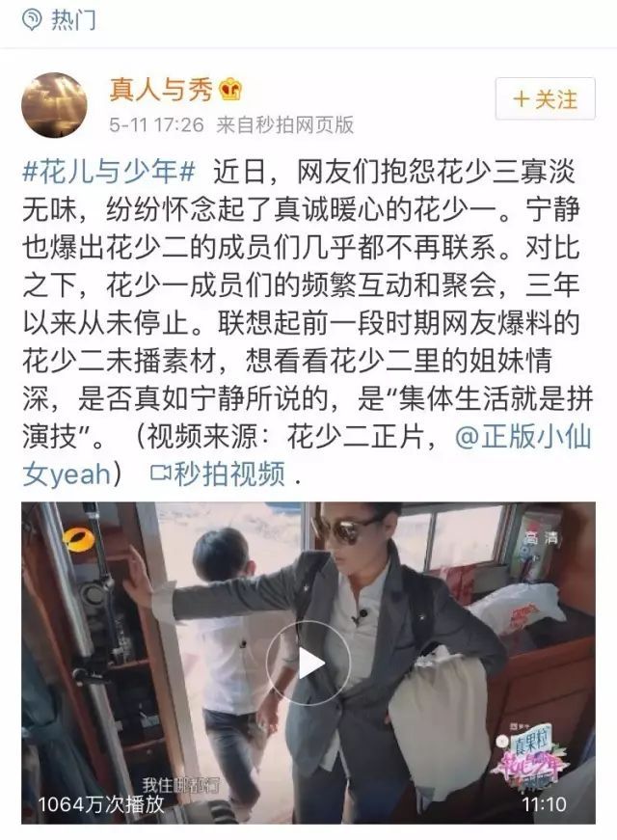This screenshot has height=840, width=617.
Task: Open the 5-11 17:26 post timestamp
Action: tap(156, 125)
